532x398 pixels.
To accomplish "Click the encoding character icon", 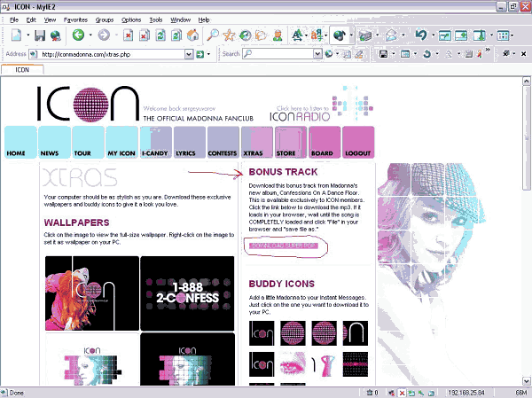I will click(x=317, y=35).
